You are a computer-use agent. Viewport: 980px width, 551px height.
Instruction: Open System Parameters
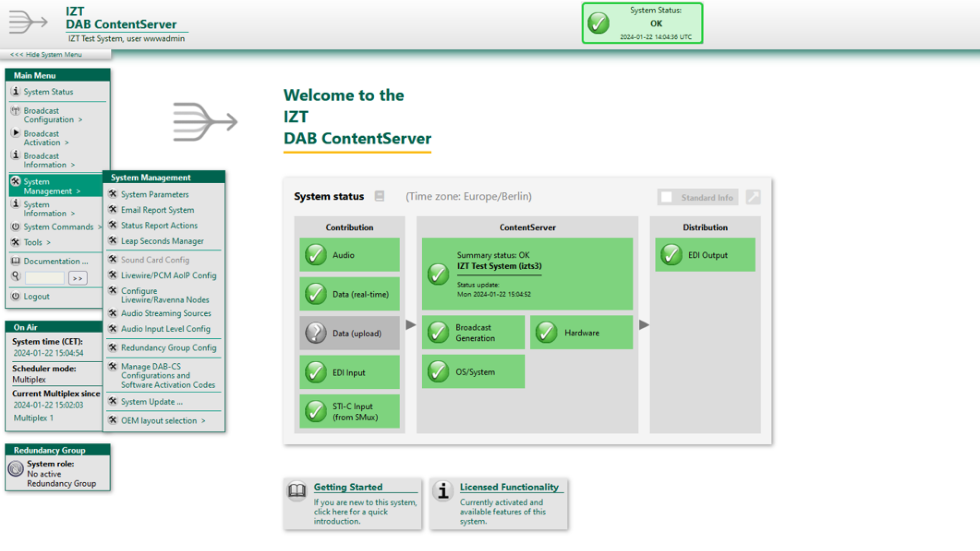155,194
